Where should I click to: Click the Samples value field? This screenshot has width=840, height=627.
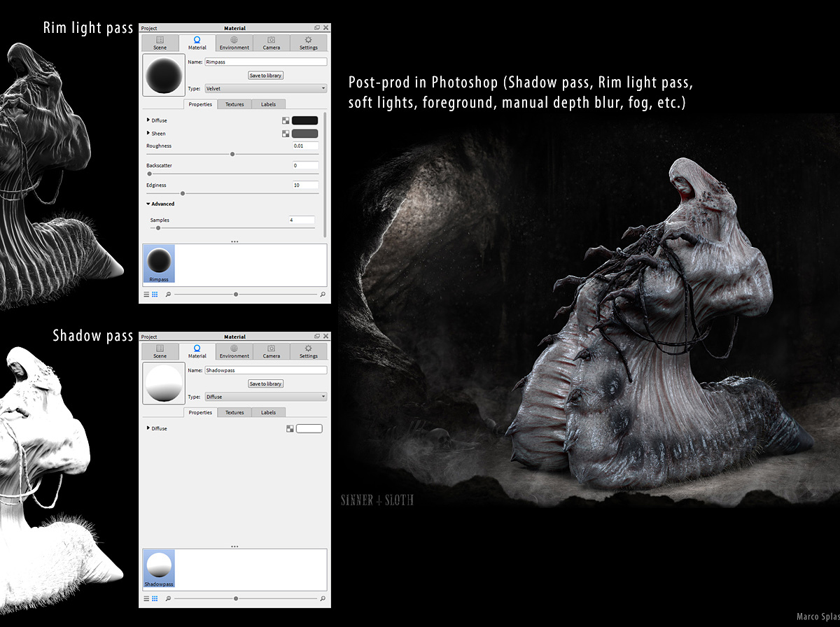point(302,220)
